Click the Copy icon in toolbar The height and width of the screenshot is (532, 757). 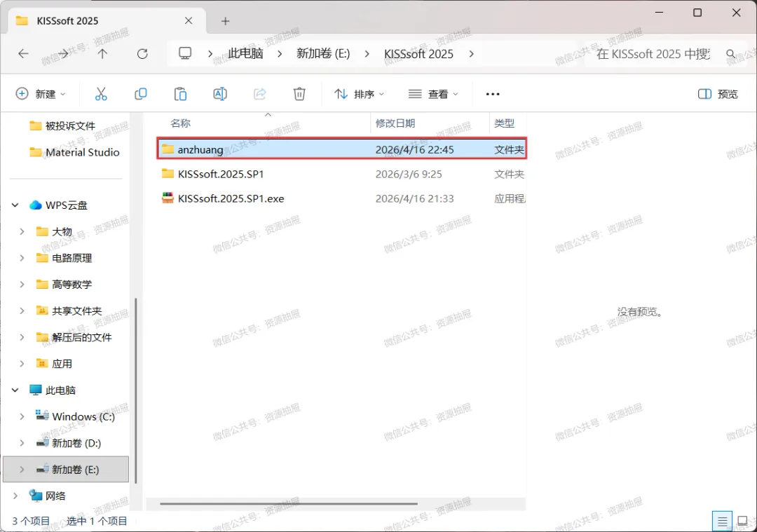pos(140,94)
